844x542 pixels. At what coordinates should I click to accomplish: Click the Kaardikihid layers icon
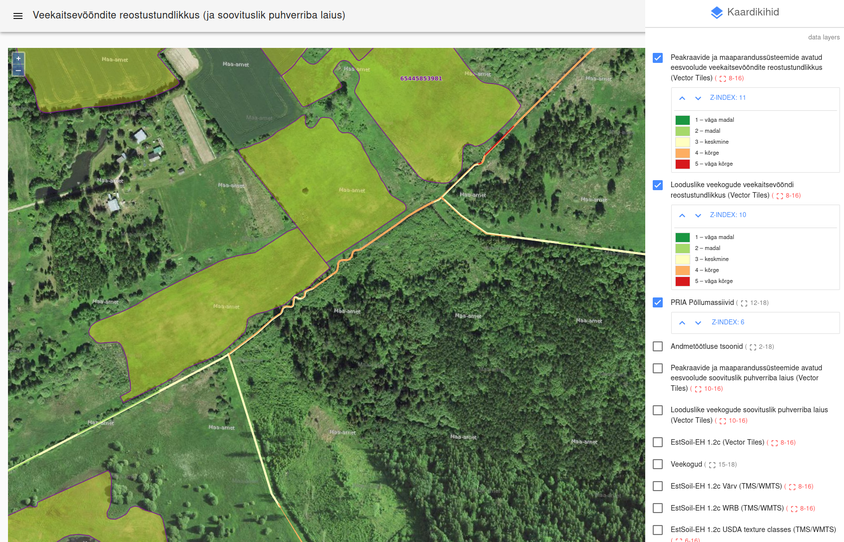(x=716, y=13)
